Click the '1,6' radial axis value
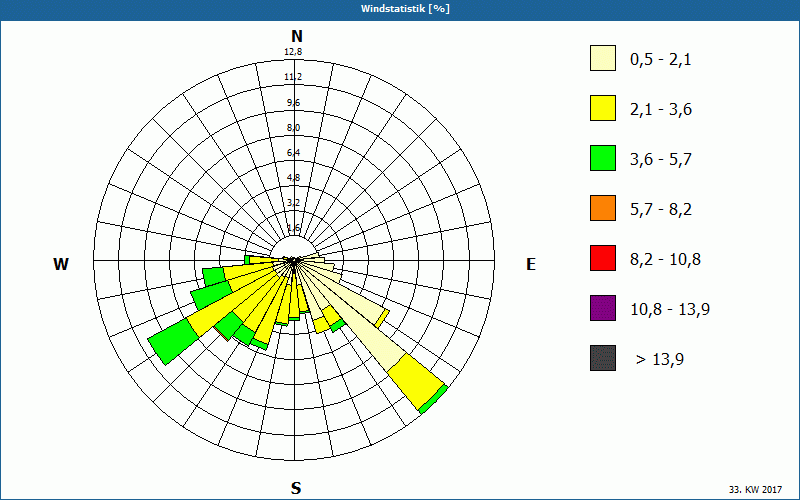The height and width of the screenshot is (500, 800). (293, 228)
